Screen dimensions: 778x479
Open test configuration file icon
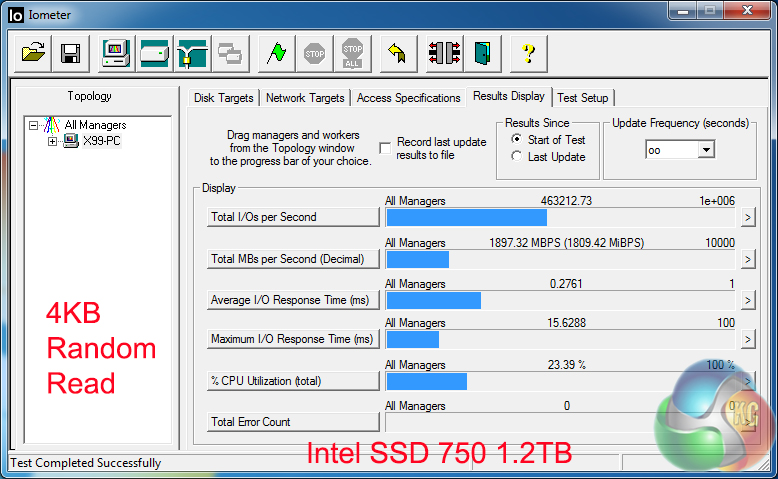(33, 53)
